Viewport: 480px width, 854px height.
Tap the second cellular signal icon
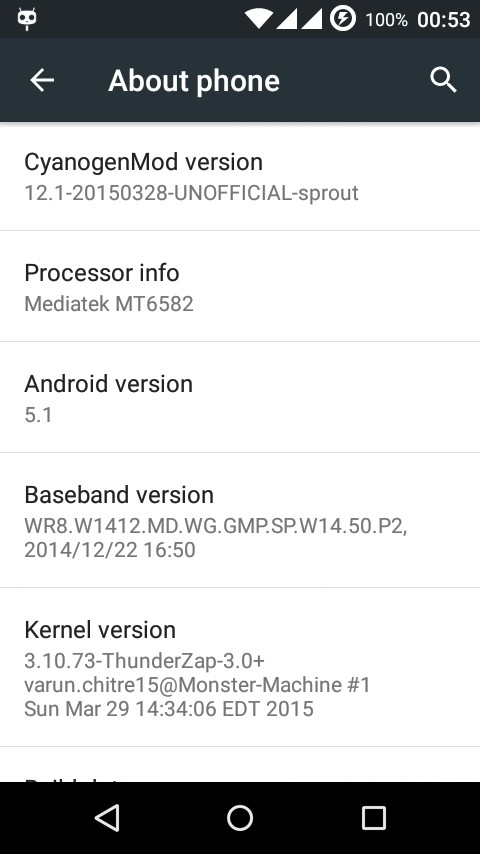(x=311, y=19)
